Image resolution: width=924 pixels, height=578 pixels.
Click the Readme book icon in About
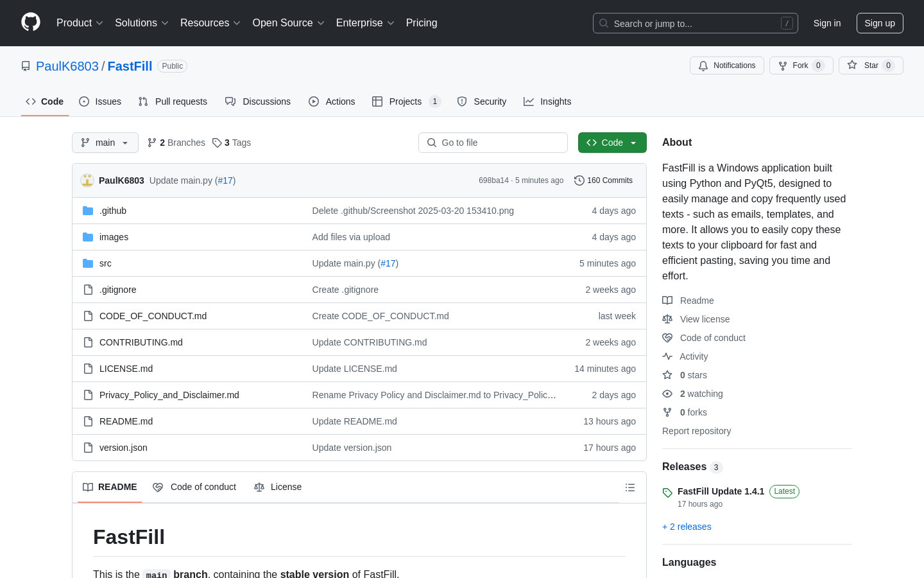click(667, 301)
